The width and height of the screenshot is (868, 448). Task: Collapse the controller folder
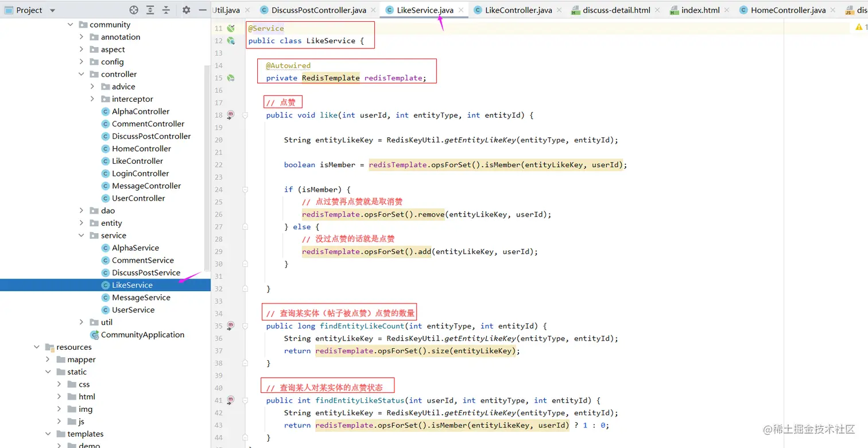(82, 74)
